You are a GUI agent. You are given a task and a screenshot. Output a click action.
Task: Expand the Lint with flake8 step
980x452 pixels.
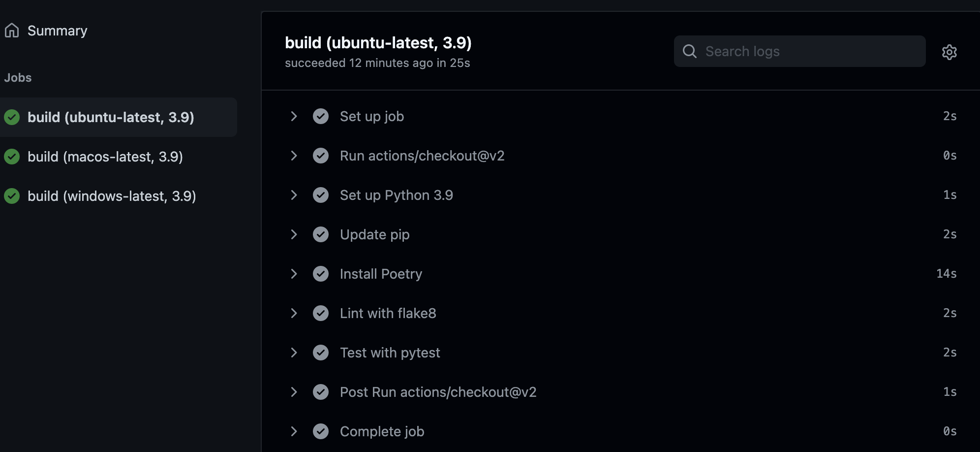(x=294, y=313)
